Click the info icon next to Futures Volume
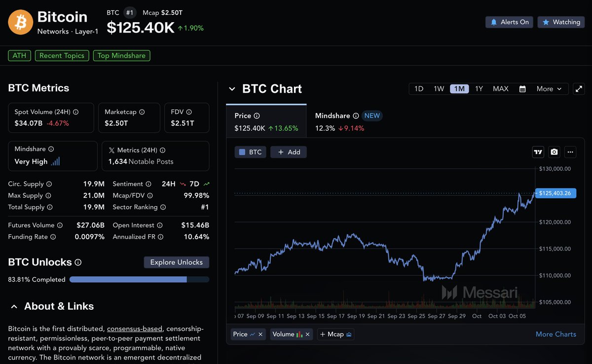Screen dimensions: 592x364 click(60, 225)
